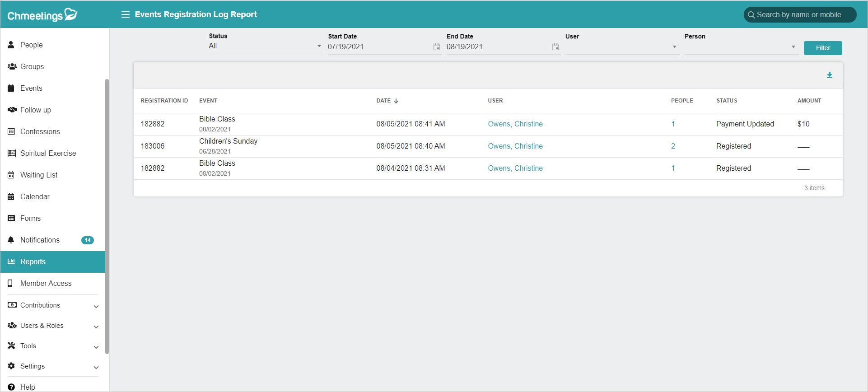Click the Notifications bell icon

pos(11,240)
